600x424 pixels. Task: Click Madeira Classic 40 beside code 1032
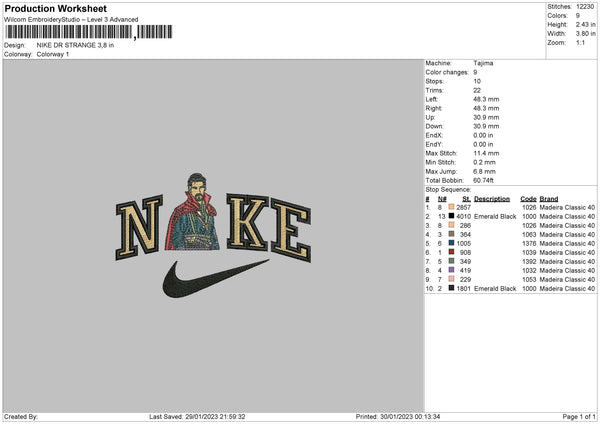567,271
